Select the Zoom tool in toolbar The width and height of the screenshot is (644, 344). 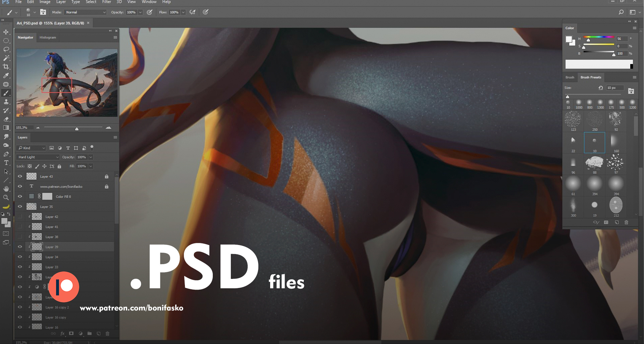pyautogui.click(x=6, y=198)
